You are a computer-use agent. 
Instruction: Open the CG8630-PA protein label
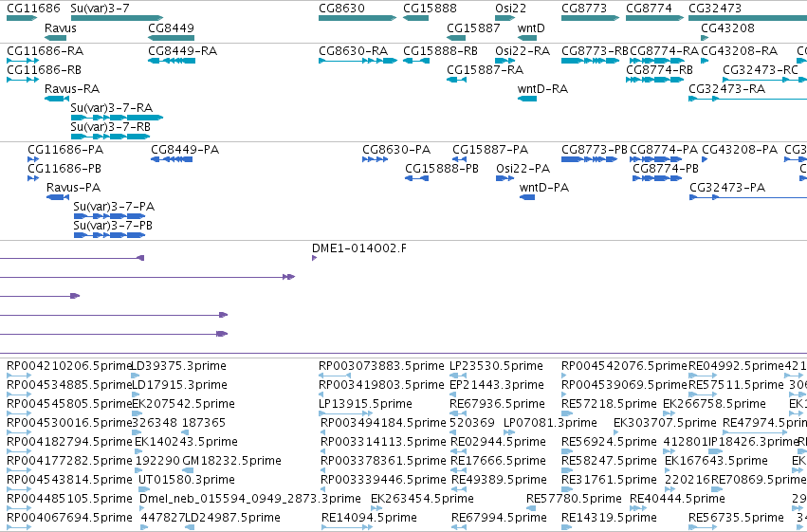pyautogui.click(x=396, y=150)
